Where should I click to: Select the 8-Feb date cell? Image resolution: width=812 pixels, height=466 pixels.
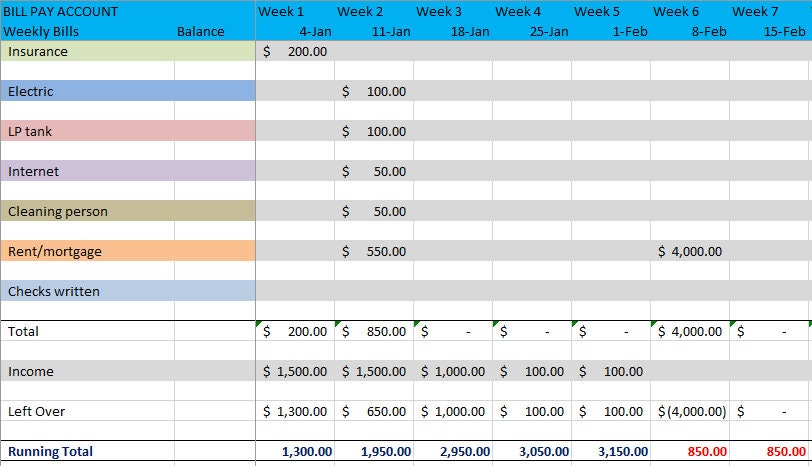[x=709, y=32]
